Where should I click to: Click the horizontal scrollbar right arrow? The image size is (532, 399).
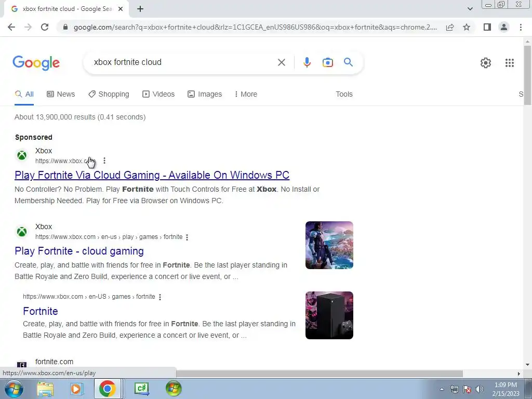(518, 374)
